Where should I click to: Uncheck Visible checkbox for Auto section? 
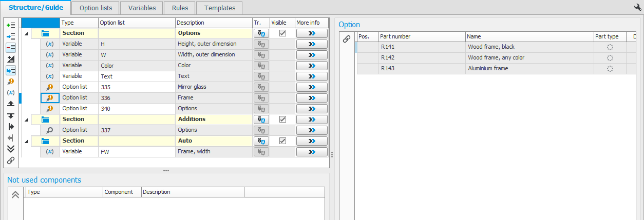click(282, 141)
